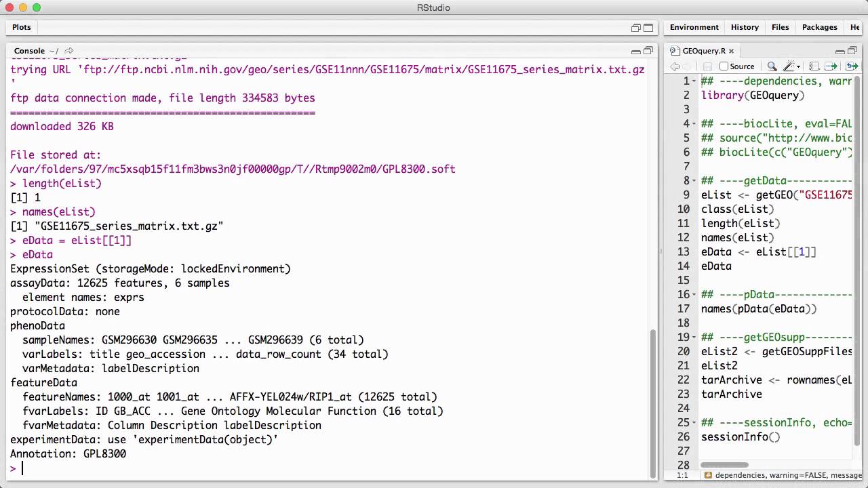
Task: Re-run the previous code region icon
Action: 851,66
